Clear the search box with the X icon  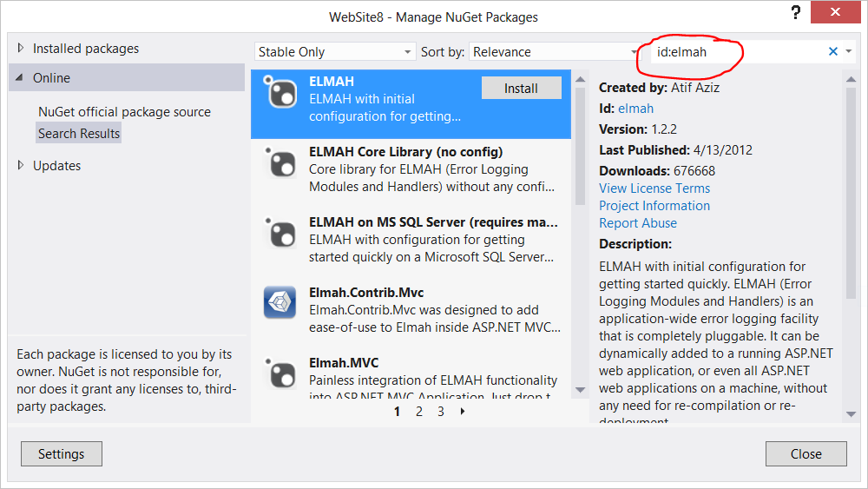click(833, 52)
